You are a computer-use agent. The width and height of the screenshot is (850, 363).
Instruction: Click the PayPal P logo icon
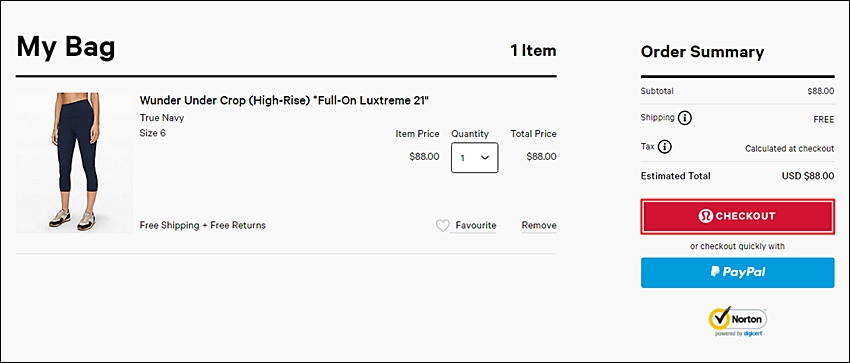[715, 272]
